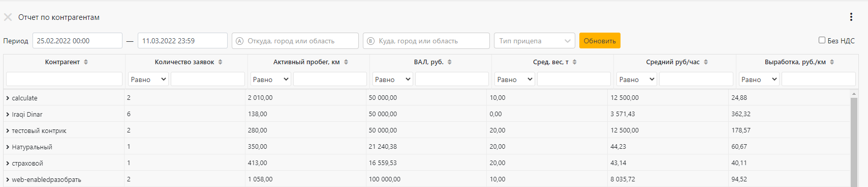868x187 pixels.
Task: Expand the Iraqi Dinar row
Action: pos(8,114)
